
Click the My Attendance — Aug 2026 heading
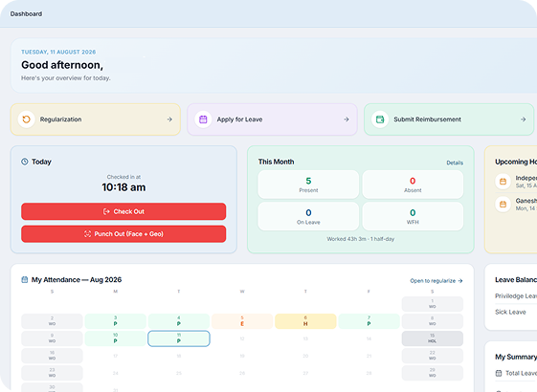point(77,280)
